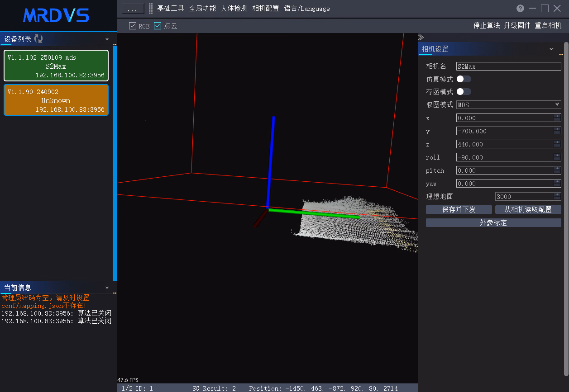The height and width of the screenshot is (392, 569).
Task: Click 保存并下发 button
Action: pyautogui.click(x=459, y=210)
